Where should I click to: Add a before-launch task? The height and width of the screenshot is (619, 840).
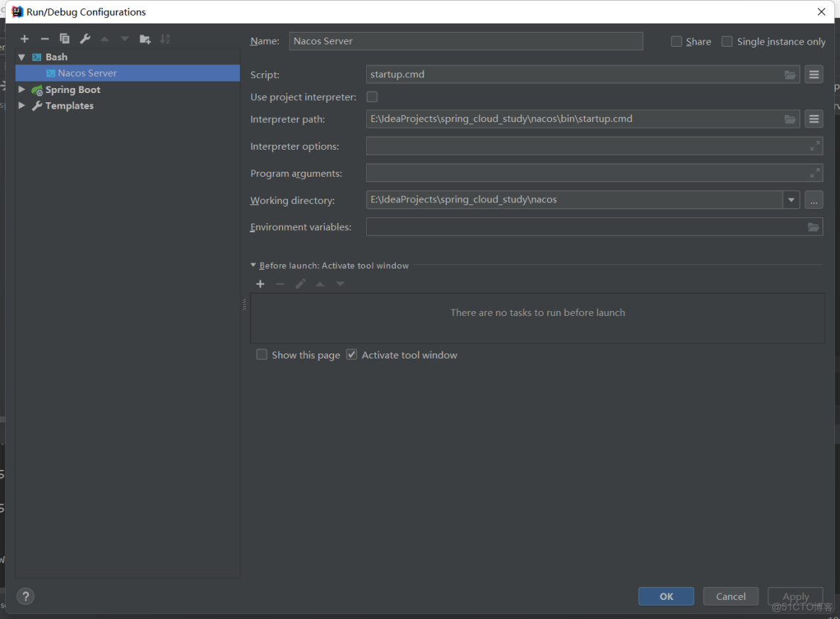click(260, 283)
